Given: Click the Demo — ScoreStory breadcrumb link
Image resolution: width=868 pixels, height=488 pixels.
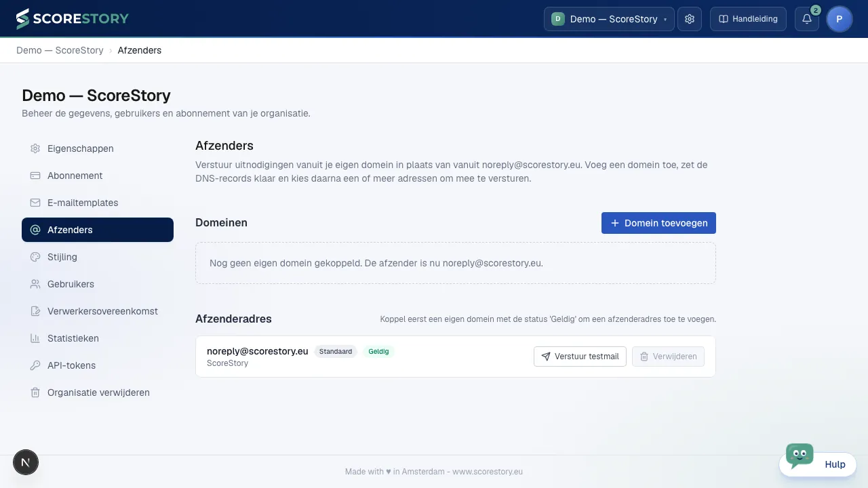Looking at the screenshot, I should pyautogui.click(x=60, y=50).
